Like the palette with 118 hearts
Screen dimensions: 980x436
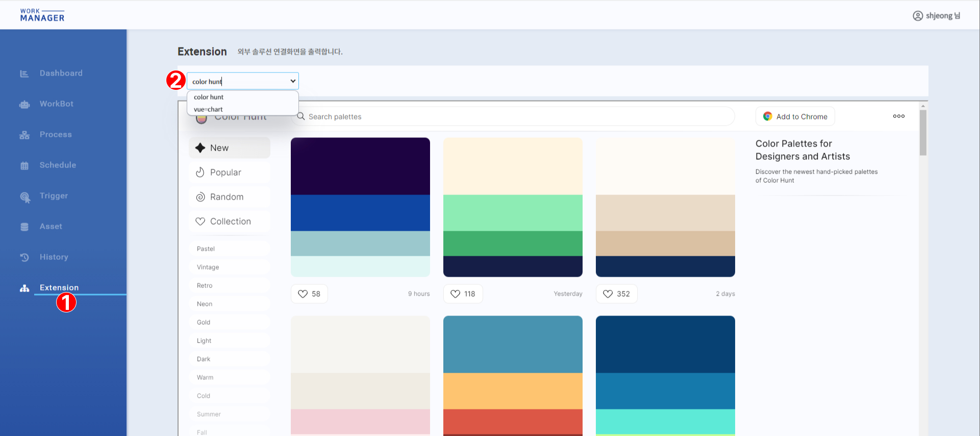(463, 294)
